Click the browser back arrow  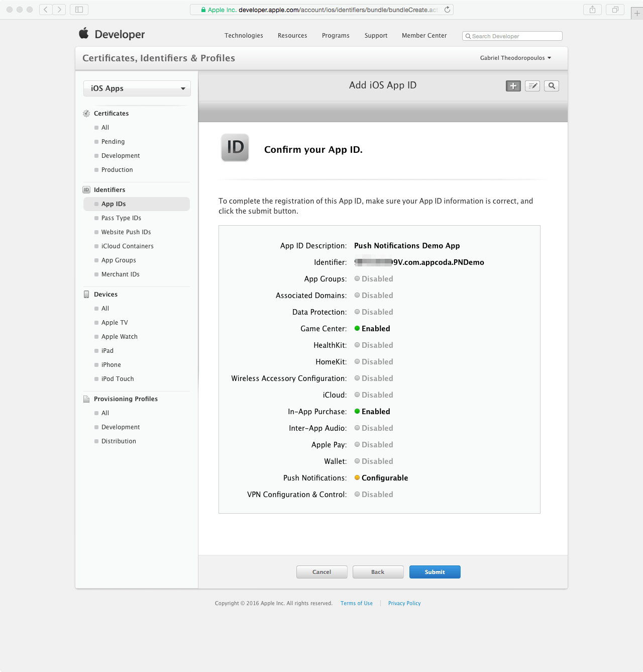[x=46, y=10]
